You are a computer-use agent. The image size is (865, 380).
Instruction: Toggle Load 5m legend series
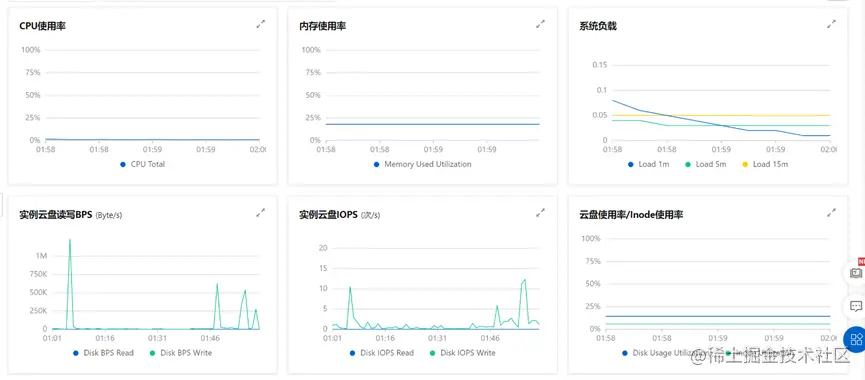tap(706, 164)
